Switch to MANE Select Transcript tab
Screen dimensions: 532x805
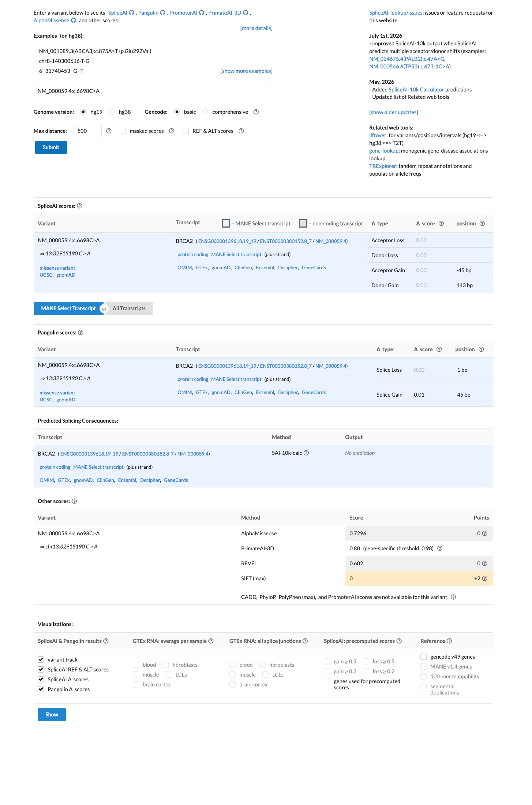coord(68,308)
